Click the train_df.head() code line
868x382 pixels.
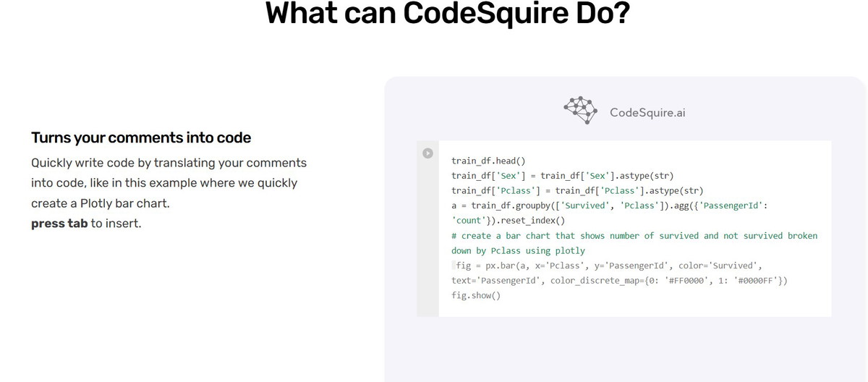488,161
